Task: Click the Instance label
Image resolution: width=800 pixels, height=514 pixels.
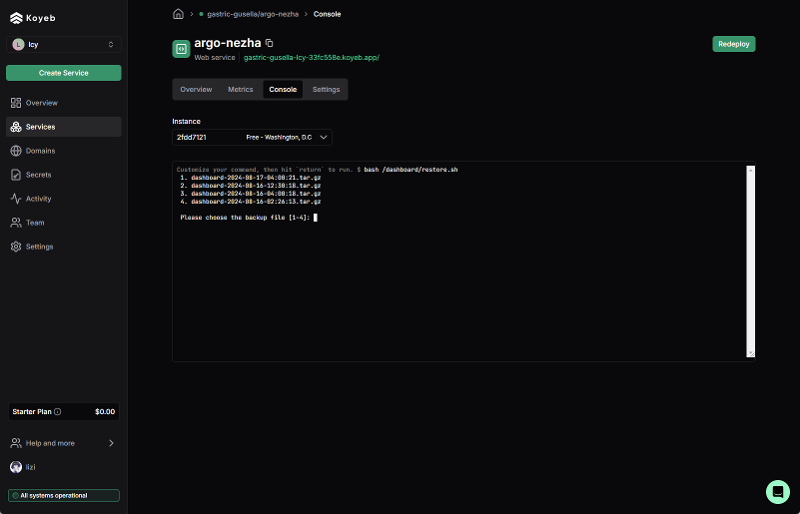Action: pos(186,121)
